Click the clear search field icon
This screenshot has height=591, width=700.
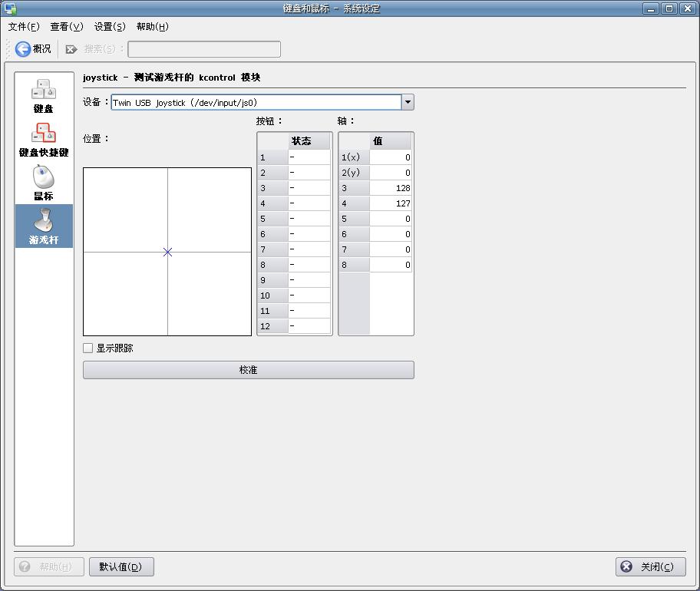[x=71, y=49]
